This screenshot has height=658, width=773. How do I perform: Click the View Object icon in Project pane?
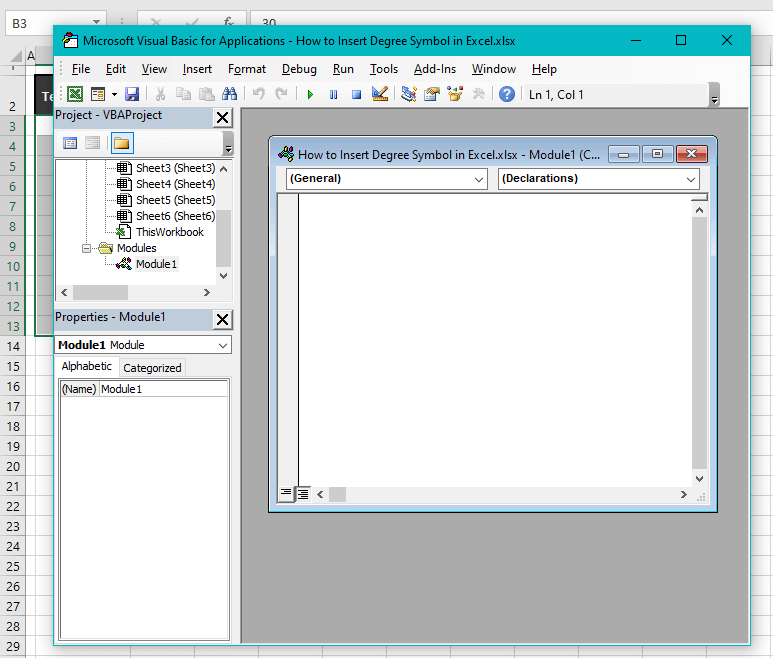tap(92, 143)
